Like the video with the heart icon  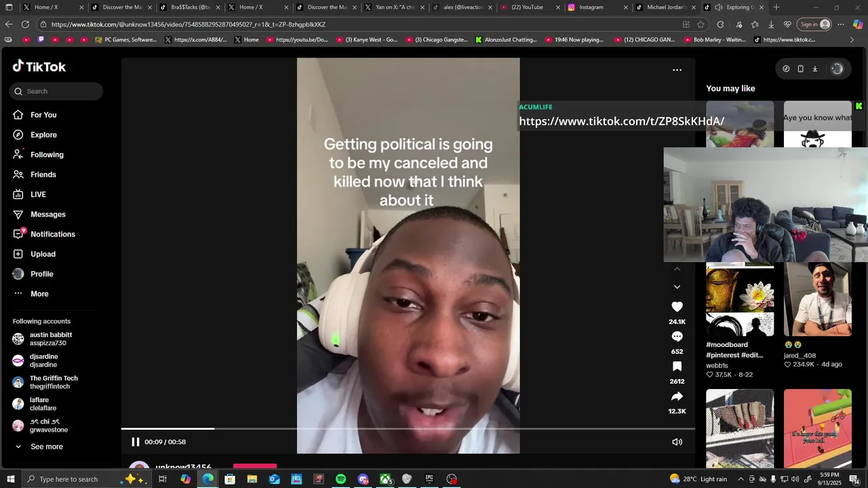677,307
